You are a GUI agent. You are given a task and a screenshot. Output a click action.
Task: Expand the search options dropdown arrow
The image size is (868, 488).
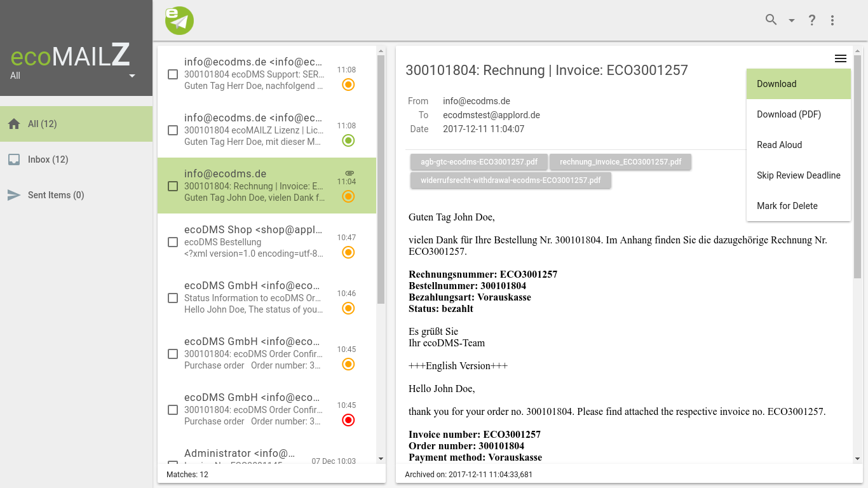(792, 20)
